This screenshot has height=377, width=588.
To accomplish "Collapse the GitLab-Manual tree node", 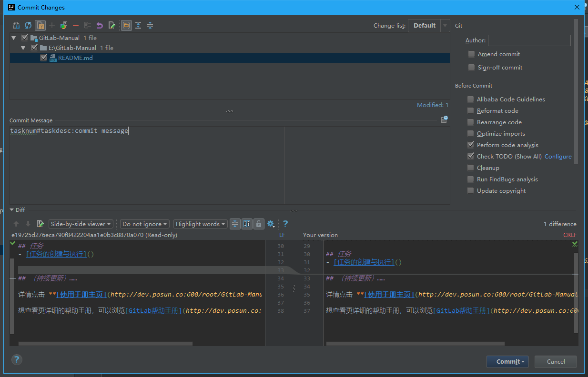I will (14, 38).
